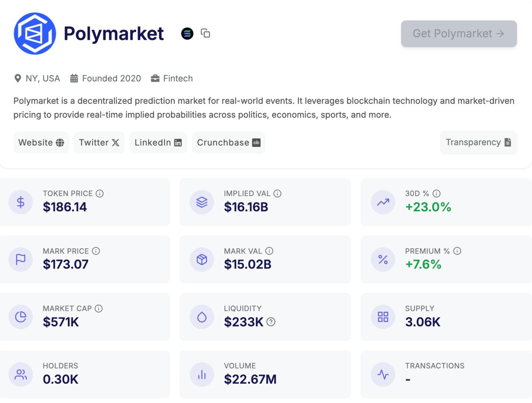The height and width of the screenshot is (403, 532).
Task: Copy the token address icon
Action: point(205,33)
